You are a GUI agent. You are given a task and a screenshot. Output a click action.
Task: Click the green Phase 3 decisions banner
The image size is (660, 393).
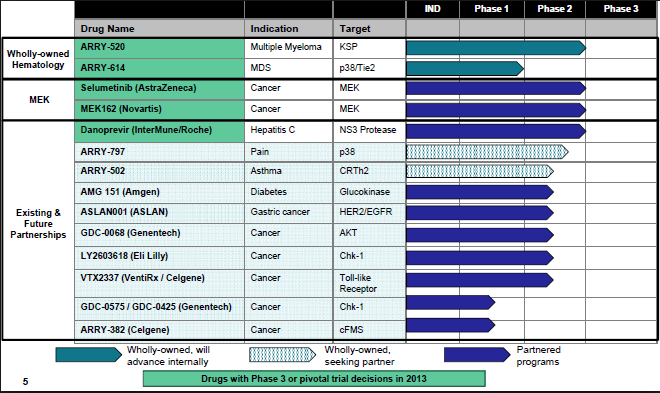click(x=314, y=379)
